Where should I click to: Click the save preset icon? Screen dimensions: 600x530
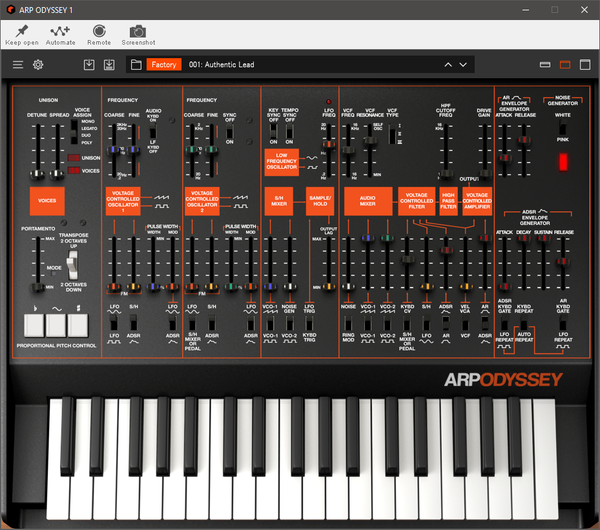pyautogui.click(x=89, y=65)
